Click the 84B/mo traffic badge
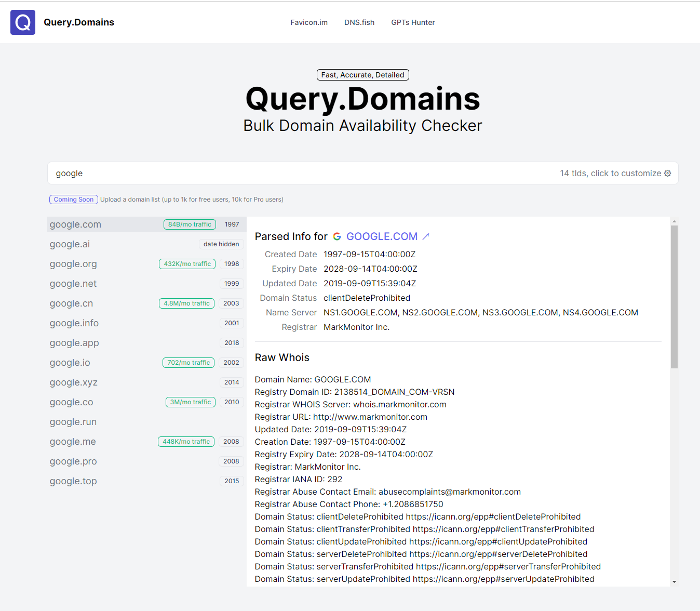 click(190, 224)
